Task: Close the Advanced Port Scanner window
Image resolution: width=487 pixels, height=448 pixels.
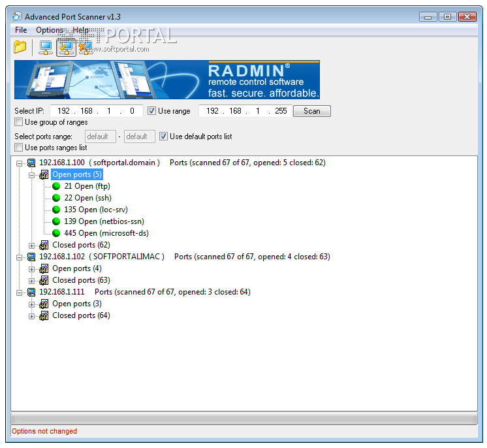Action: (x=467, y=16)
